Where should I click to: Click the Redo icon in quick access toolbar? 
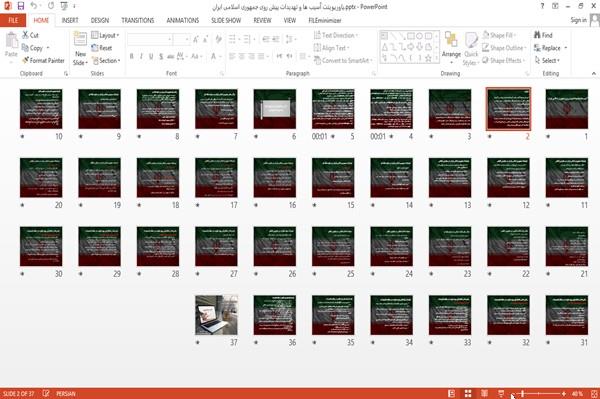51,6
